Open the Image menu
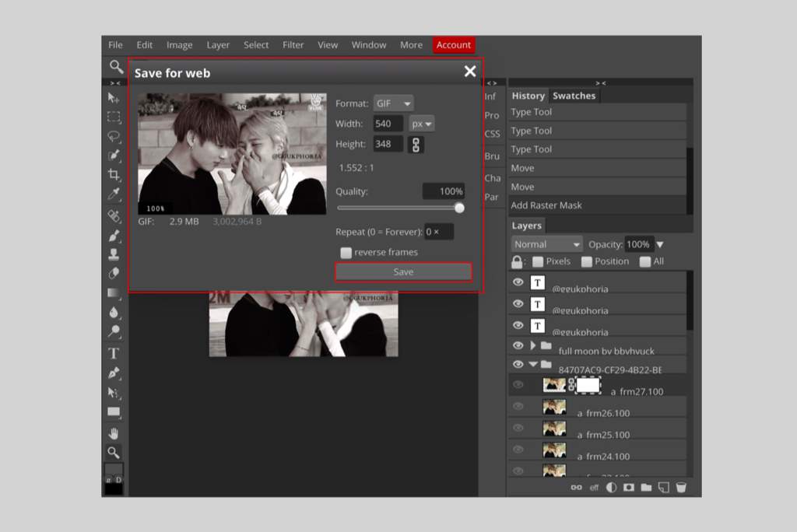 point(180,45)
